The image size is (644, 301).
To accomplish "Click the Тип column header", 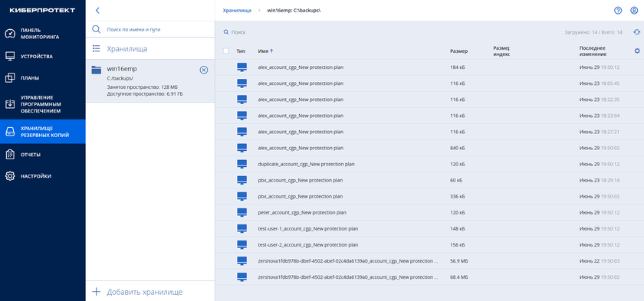I will coord(241,51).
